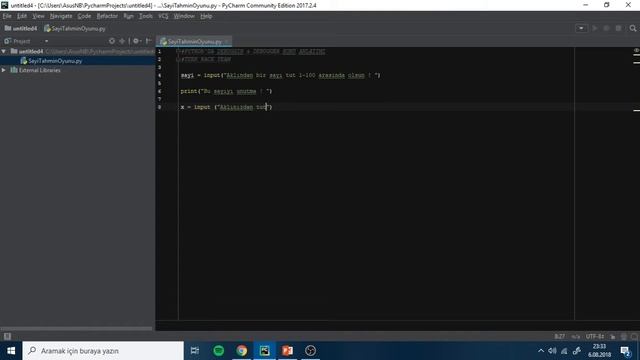
Task: Click the Debug bug icon in the toolbar
Action: coord(607,28)
